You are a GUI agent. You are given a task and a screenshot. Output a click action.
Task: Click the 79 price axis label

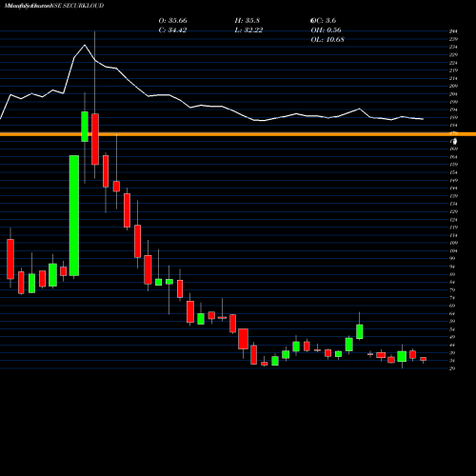click(452, 290)
